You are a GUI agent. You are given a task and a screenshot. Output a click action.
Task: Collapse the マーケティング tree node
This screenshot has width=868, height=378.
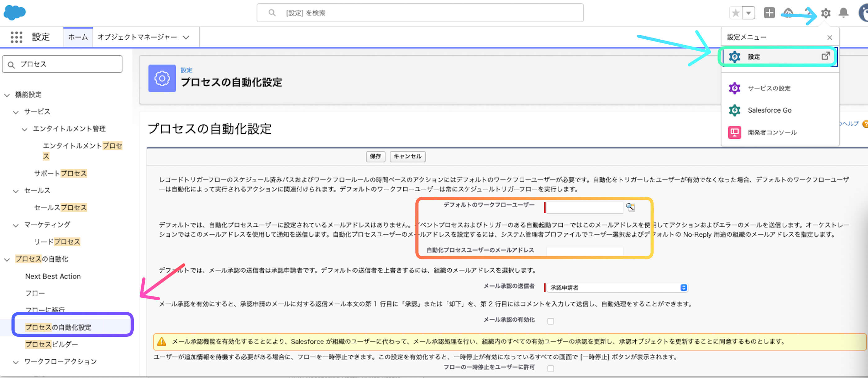point(16,225)
